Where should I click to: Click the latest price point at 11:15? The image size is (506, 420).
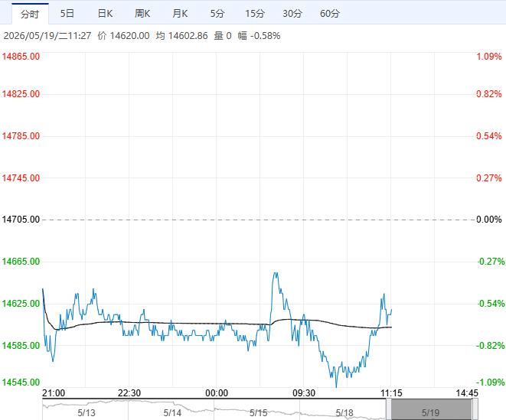click(391, 310)
